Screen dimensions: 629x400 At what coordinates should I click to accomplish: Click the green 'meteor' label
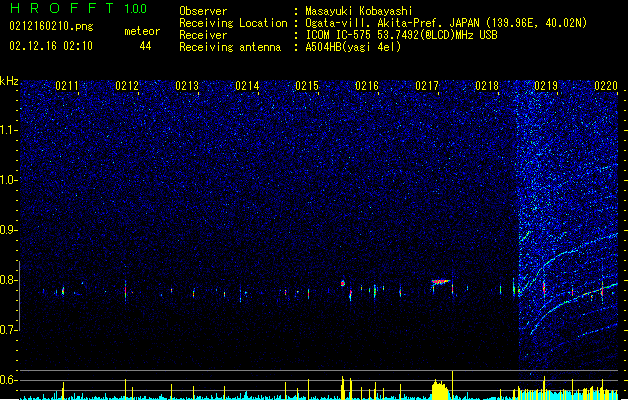click(142, 31)
